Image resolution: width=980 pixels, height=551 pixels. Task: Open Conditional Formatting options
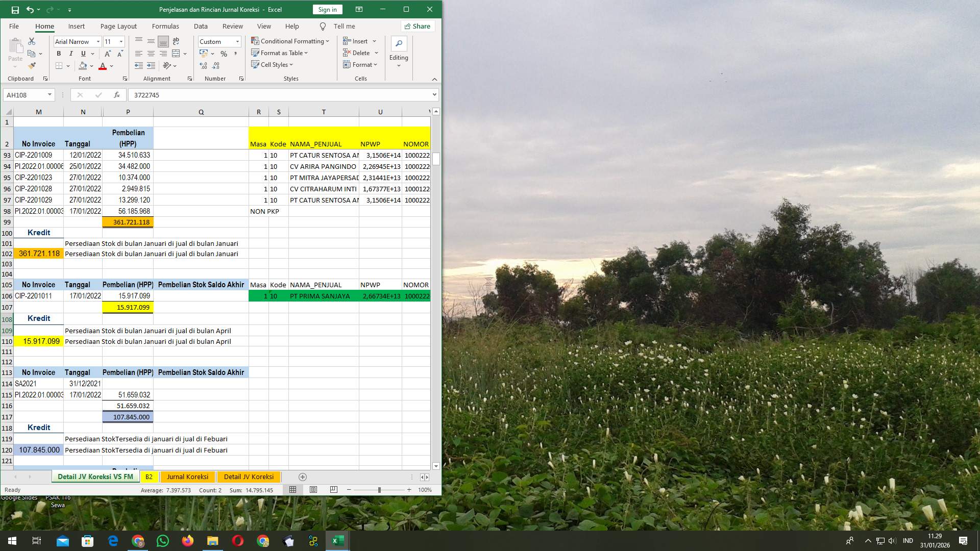tap(289, 41)
